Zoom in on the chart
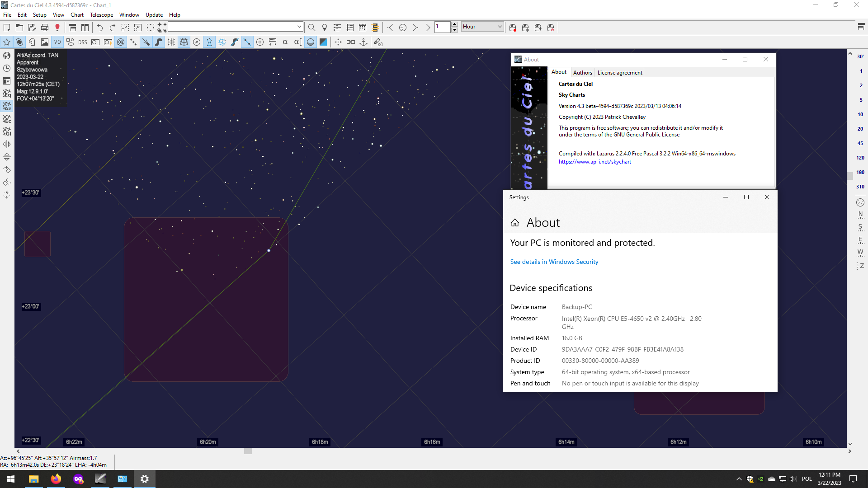 click(x=125, y=28)
